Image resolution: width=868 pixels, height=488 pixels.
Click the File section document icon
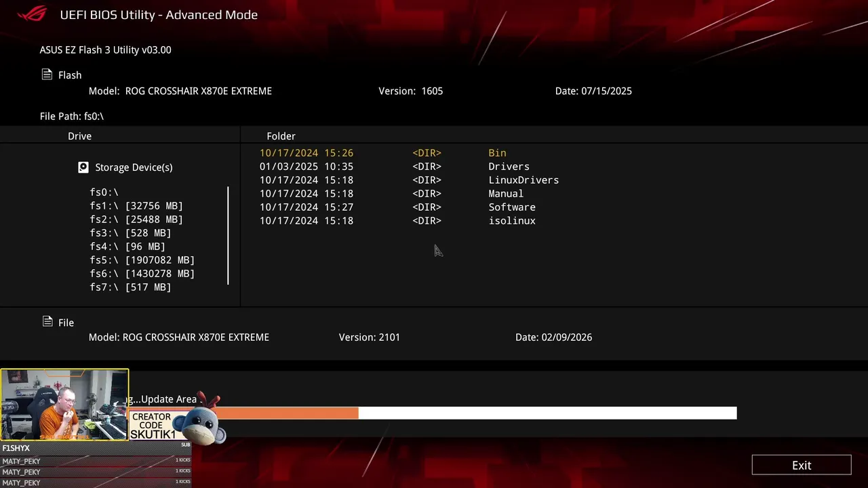tap(47, 321)
